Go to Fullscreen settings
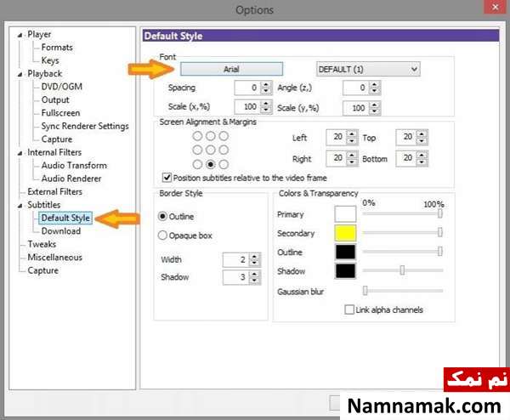Screen dimensions: 510x420 60,113
